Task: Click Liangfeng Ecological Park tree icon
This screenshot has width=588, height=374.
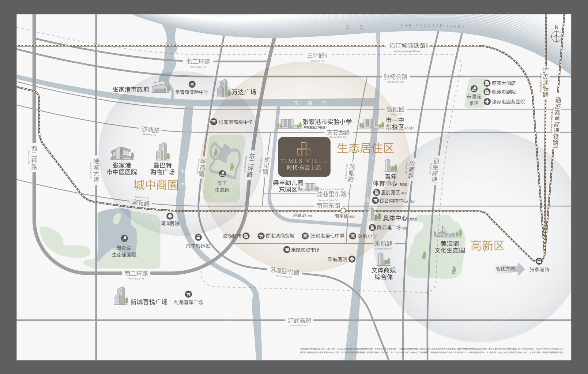Action: click(x=222, y=174)
